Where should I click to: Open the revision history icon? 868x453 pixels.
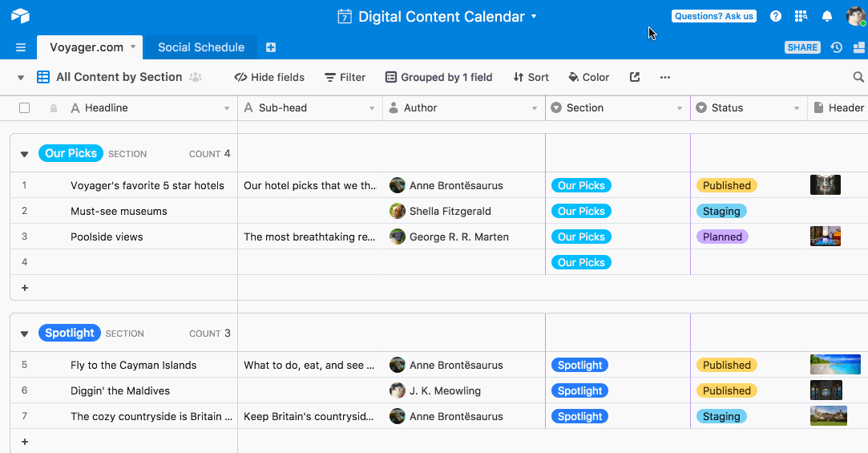[x=837, y=47]
